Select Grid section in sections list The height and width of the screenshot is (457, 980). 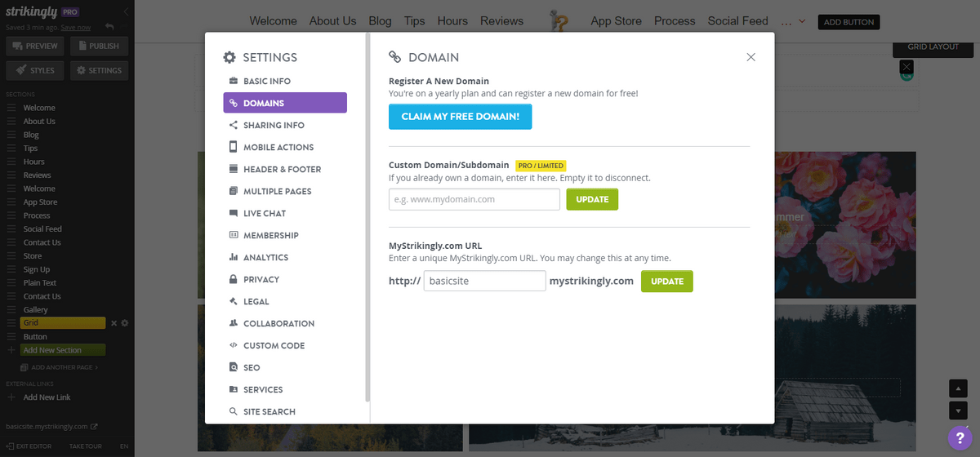click(63, 323)
